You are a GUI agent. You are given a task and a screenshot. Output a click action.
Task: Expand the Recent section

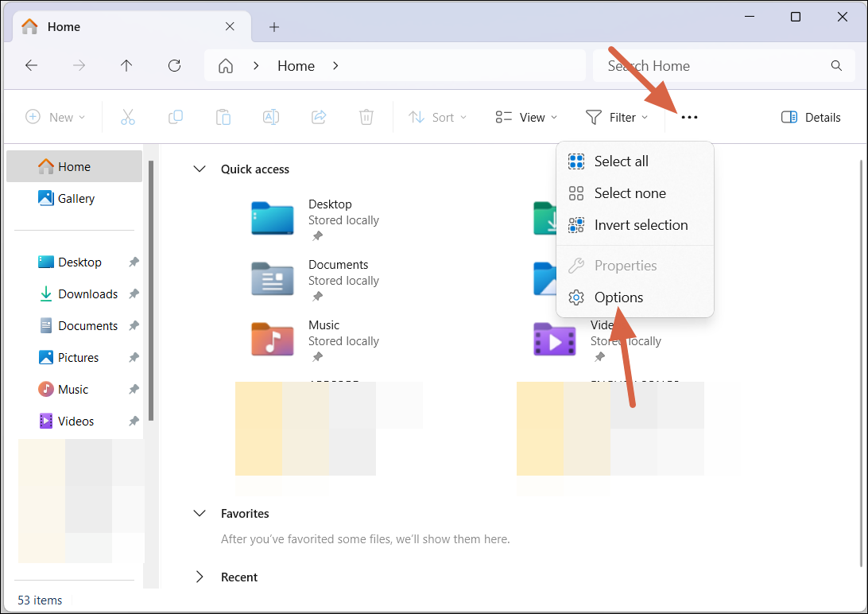click(x=200, y=577)
